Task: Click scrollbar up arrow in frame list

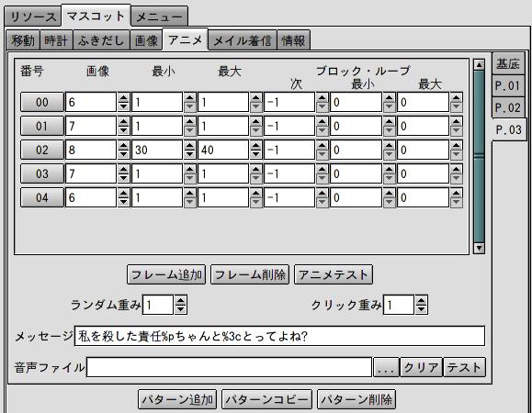Action: click(x=479, y=64)
